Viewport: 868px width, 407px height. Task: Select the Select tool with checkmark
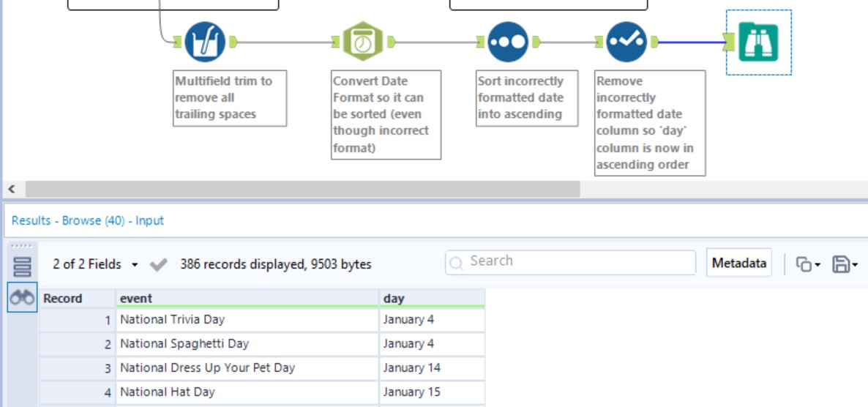tap(626, 42)
